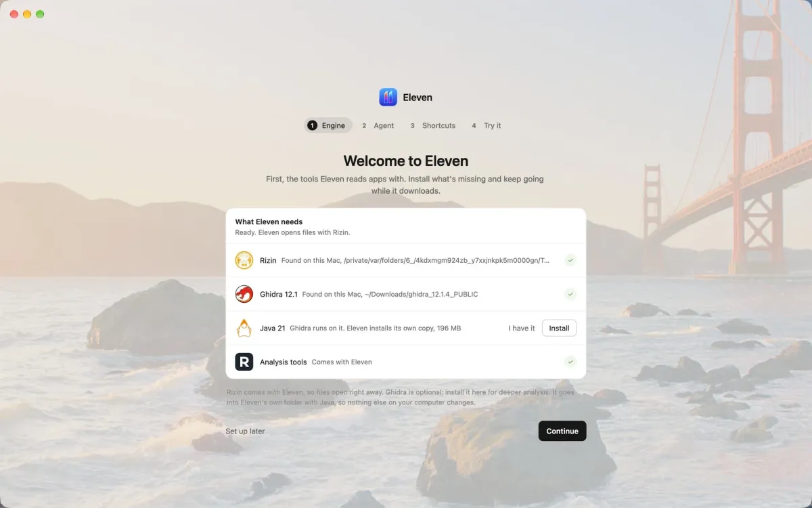Click 'Ghidra runs on it' description text

pyautogui.click(x=375, y=328)
